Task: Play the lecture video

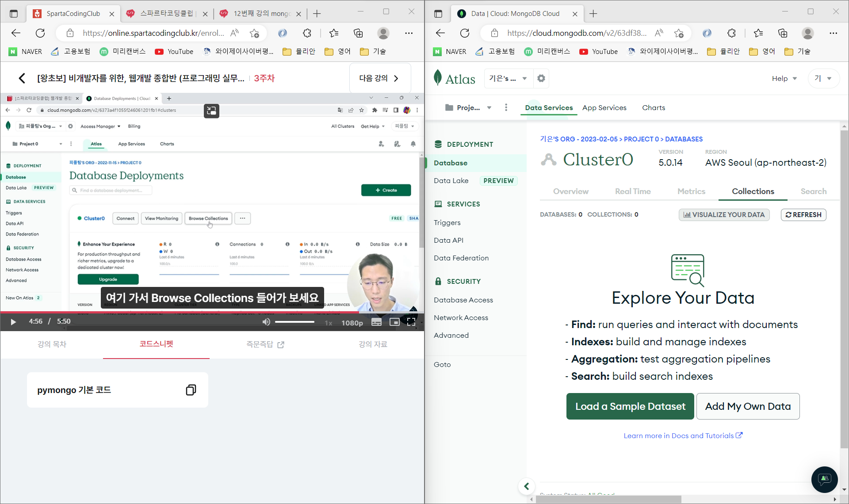Action: click(13, 322)
